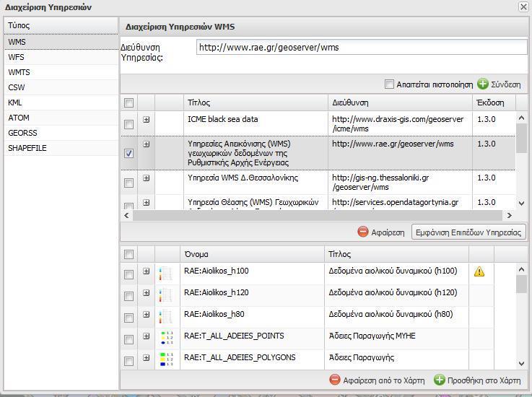Click the services table horizontal scroll-left arrow
The height and width of the screenshot is (397, 532).
126,215
